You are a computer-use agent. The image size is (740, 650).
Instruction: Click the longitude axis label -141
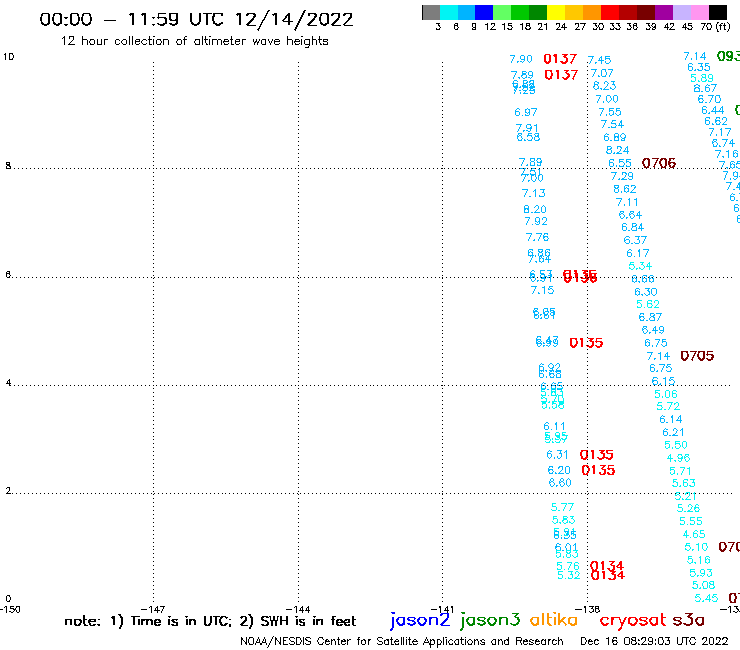[x=442, y=609]
